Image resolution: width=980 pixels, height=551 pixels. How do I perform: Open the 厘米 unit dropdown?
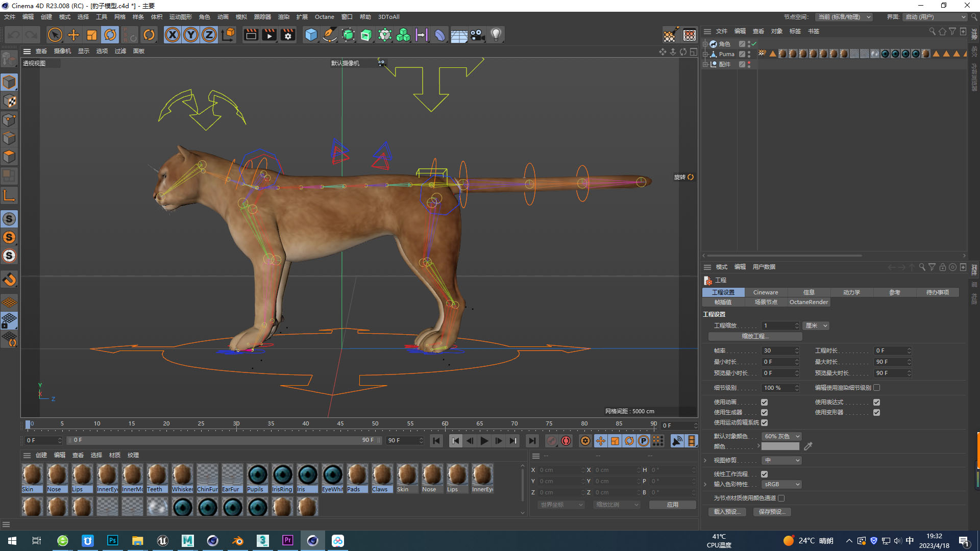[816, 325]
